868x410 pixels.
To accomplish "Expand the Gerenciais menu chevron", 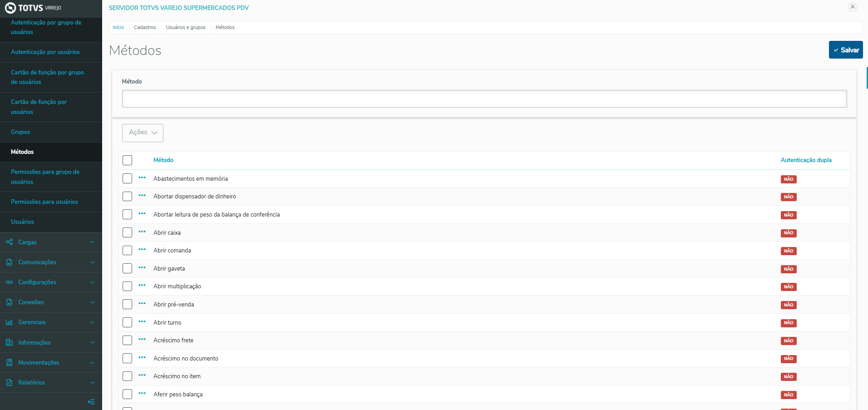I will click(x=93, y=322).
